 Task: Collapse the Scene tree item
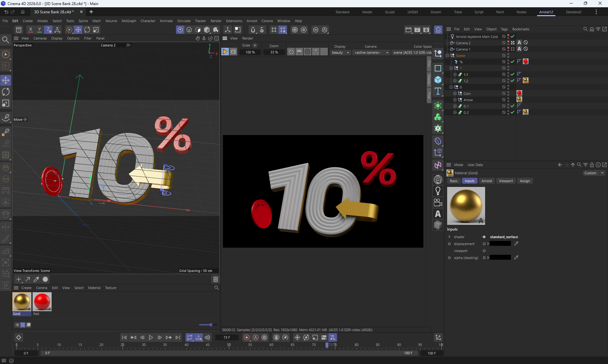(447, 55)
